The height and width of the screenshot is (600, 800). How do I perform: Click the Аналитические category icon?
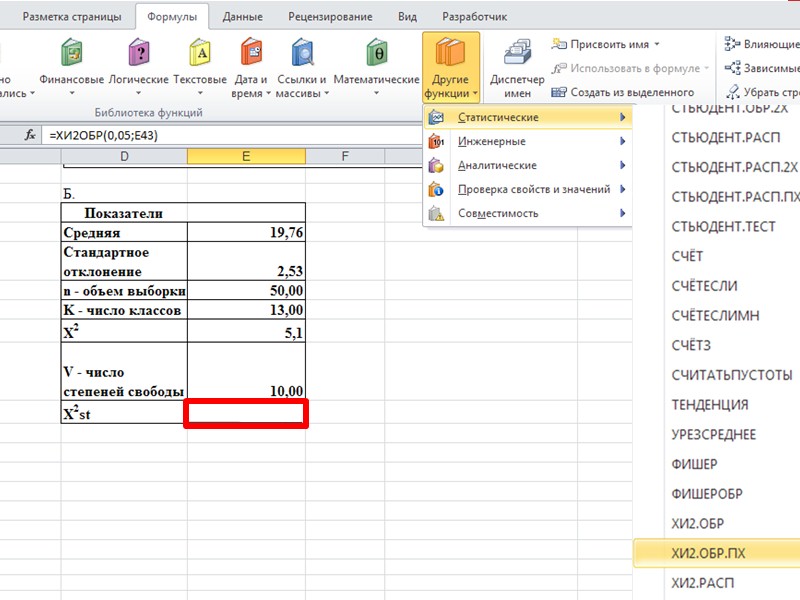[436, 165]
